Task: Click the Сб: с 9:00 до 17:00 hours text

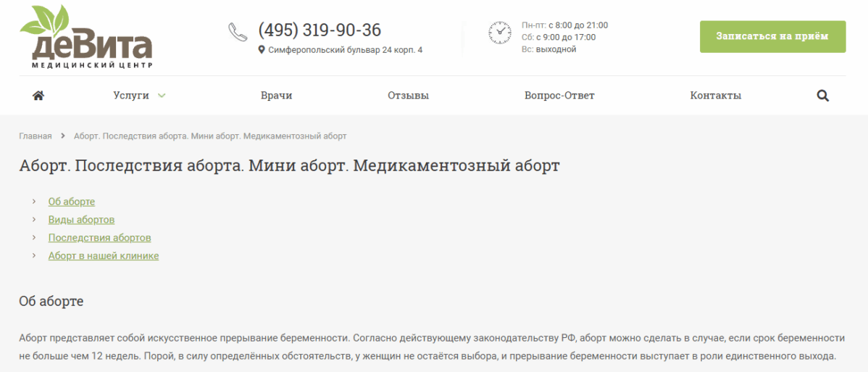Action: (x=559, y=37)
